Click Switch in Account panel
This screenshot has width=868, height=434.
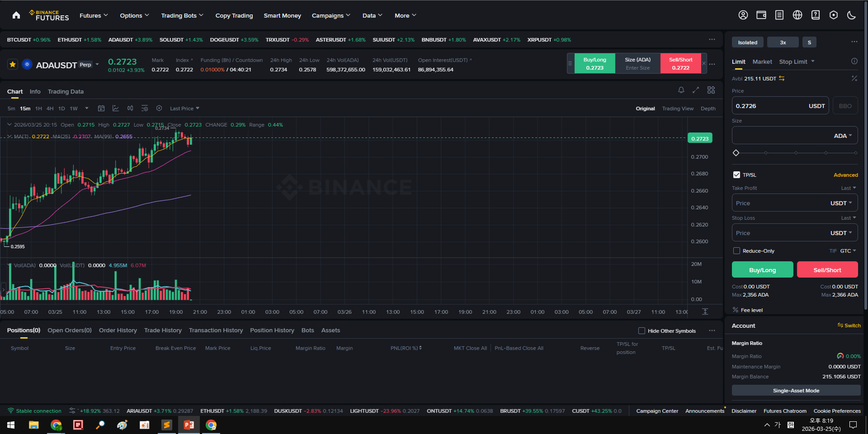[849, 325]
